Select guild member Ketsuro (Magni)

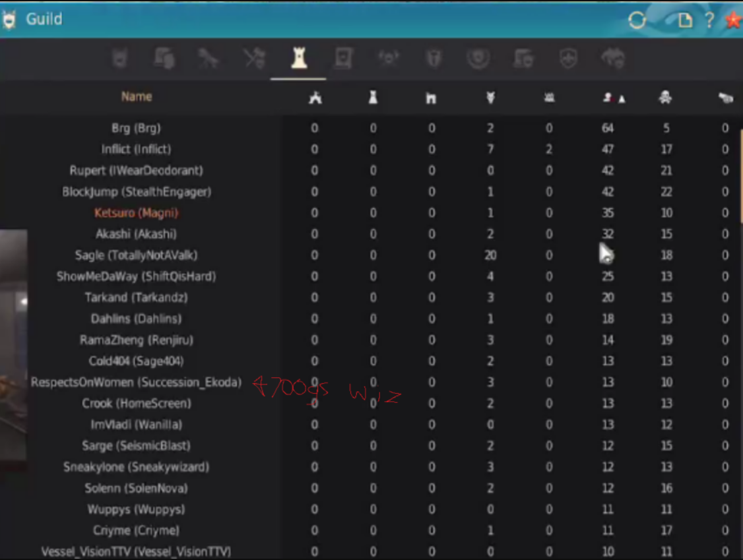click(136, 212)
